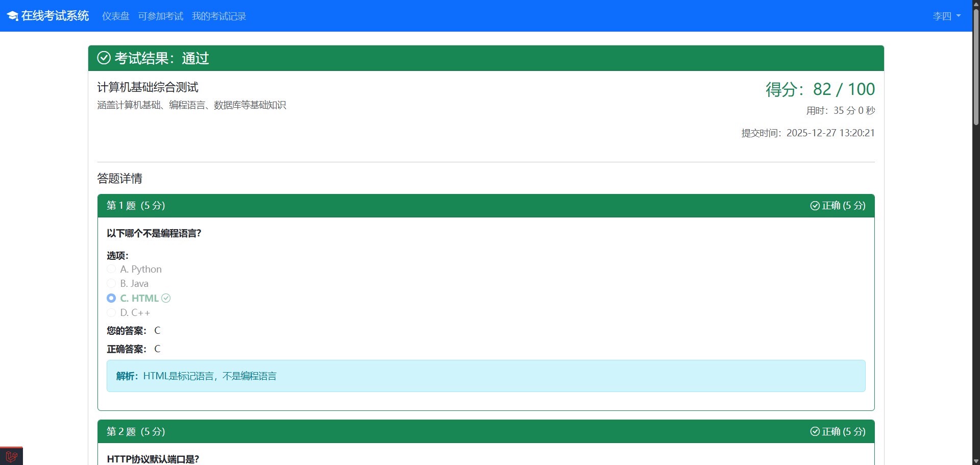
Task: Click the score text 得分:82 / 100
Action: [820, 89]
